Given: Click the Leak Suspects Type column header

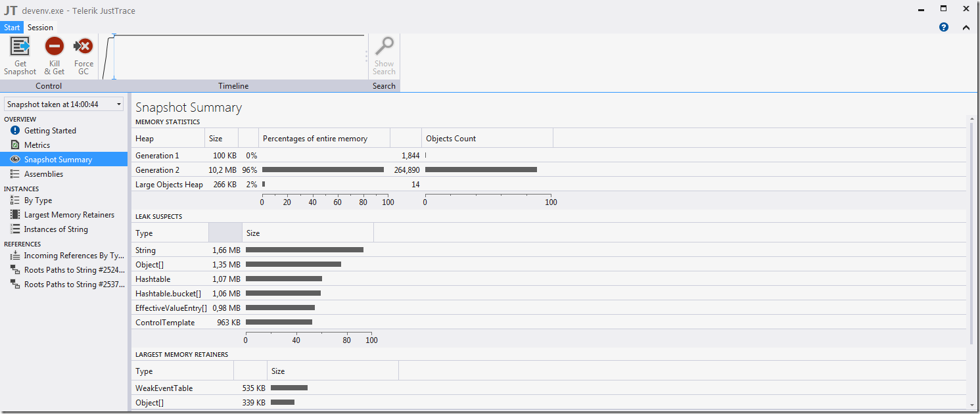Looking at the screenshot, I should [170, 233].
